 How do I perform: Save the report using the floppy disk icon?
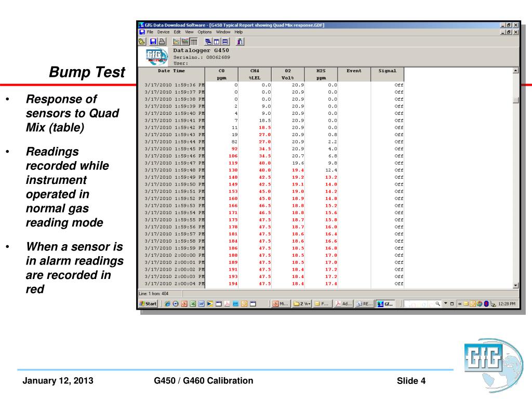pyautogui.click(x=153, y=42)
